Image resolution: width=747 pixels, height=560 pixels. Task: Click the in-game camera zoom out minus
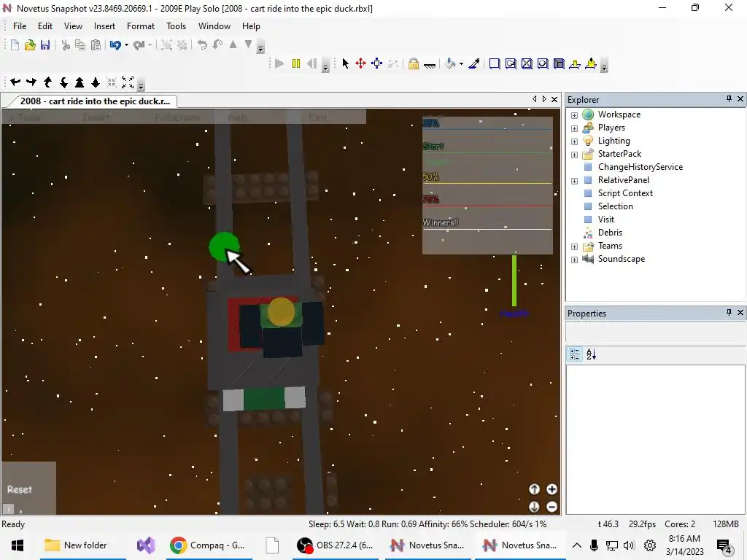point(551,507)
